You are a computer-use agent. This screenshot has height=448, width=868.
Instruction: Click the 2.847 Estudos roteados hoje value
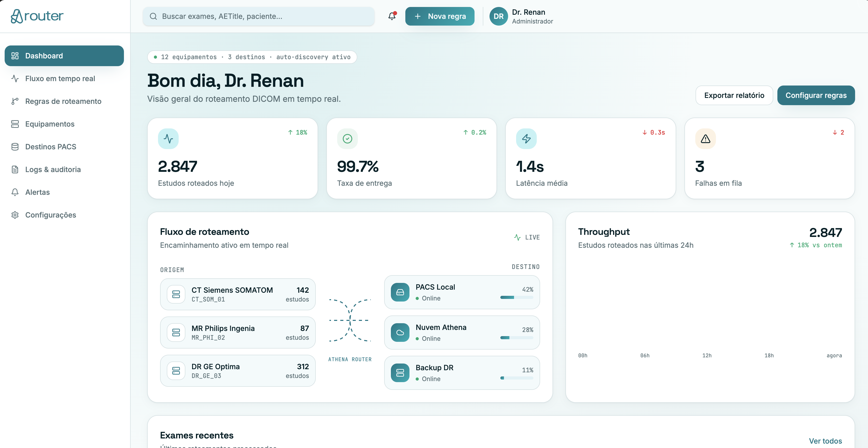click(x=178, y=167)
